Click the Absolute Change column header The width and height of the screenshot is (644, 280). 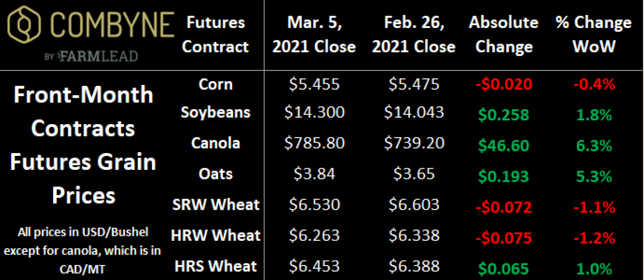pyautogui.click(x=503, y=34)
